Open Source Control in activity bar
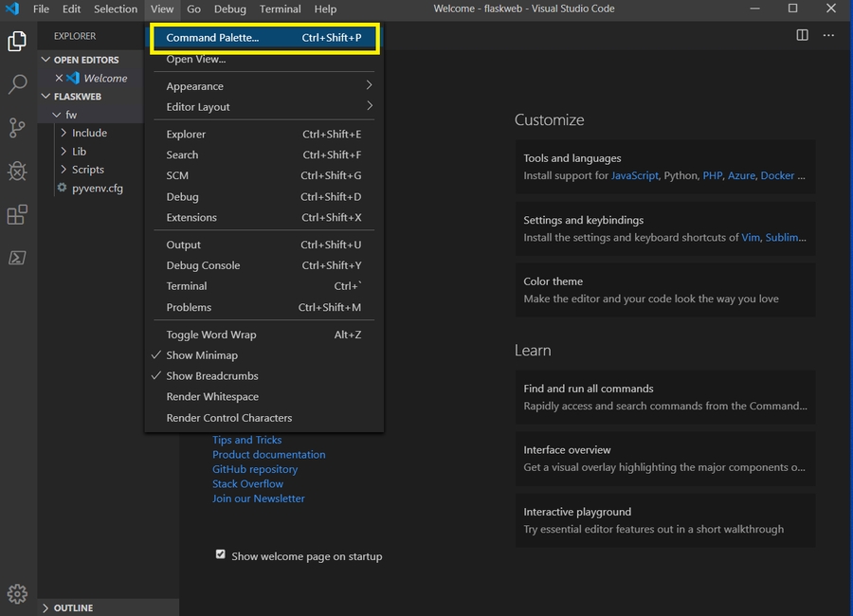The height and width of the screenshot is (616, 853). point(17,128)
